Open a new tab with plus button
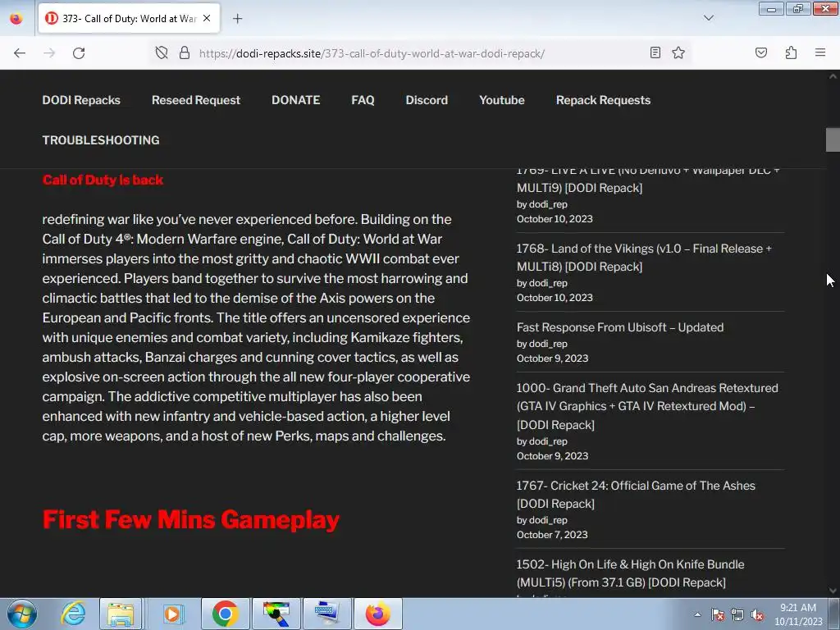This screenshot has height=630, width=840. point(237,19)
